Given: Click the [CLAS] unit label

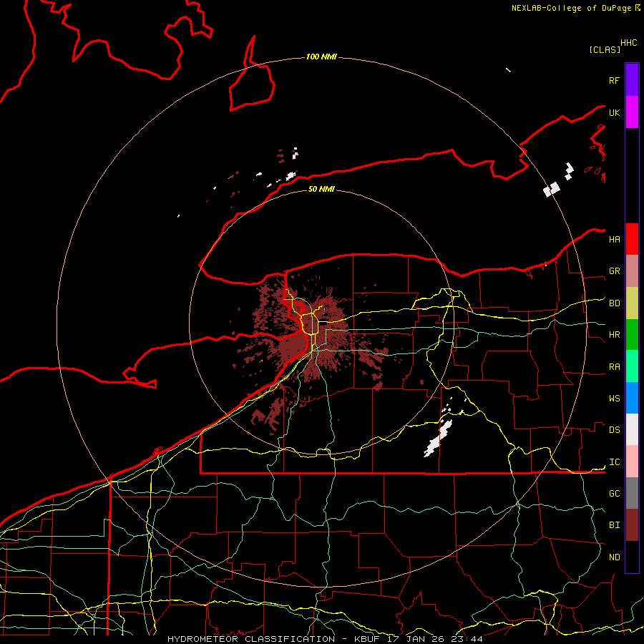Looking at the screenshot, I should pyautogui.click(x=605, y=49).
